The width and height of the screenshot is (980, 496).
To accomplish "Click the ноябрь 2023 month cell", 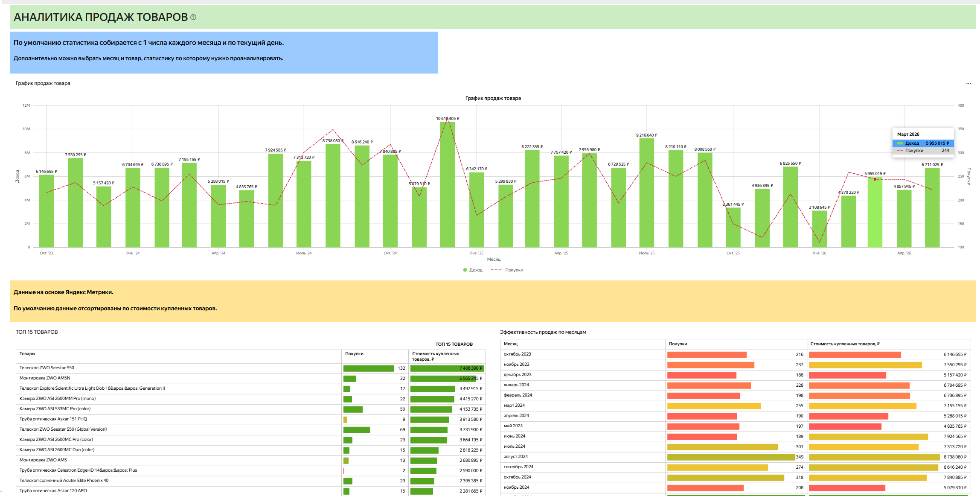I will point(582,365).
